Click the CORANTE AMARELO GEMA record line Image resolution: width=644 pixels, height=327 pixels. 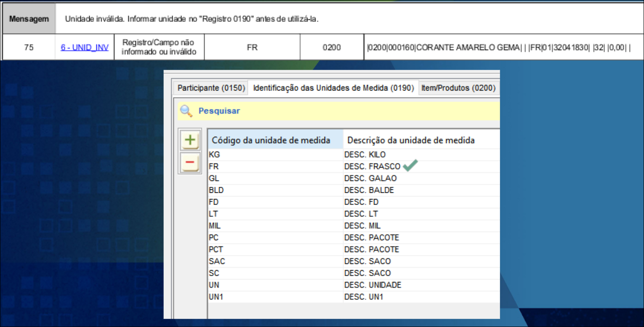pos(499,48)
